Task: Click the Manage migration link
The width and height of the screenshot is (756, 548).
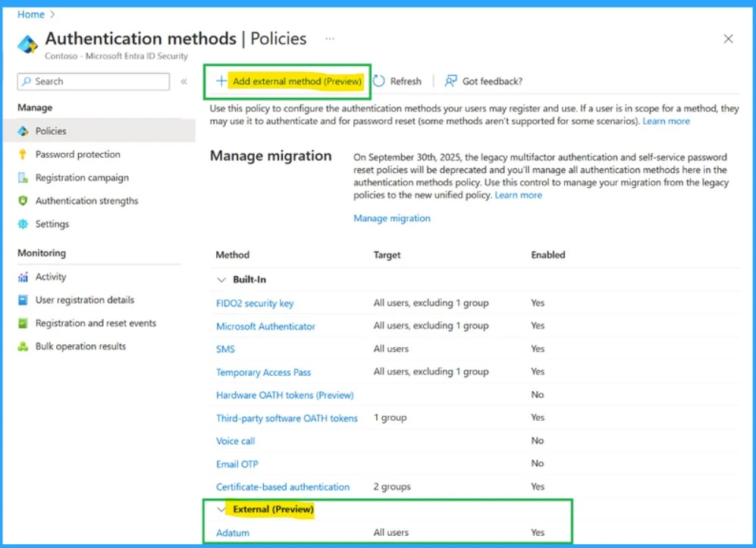Action: (x=392, y=218)
